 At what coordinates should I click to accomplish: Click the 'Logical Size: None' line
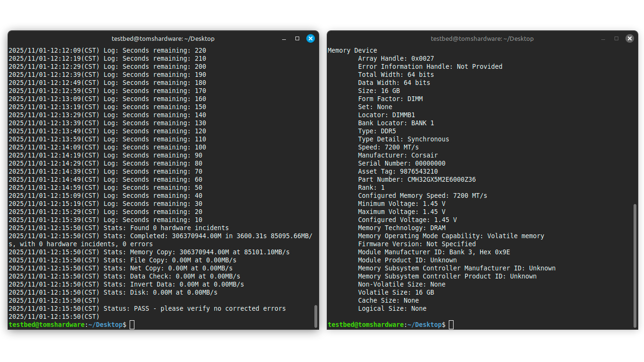click(392, 308)
